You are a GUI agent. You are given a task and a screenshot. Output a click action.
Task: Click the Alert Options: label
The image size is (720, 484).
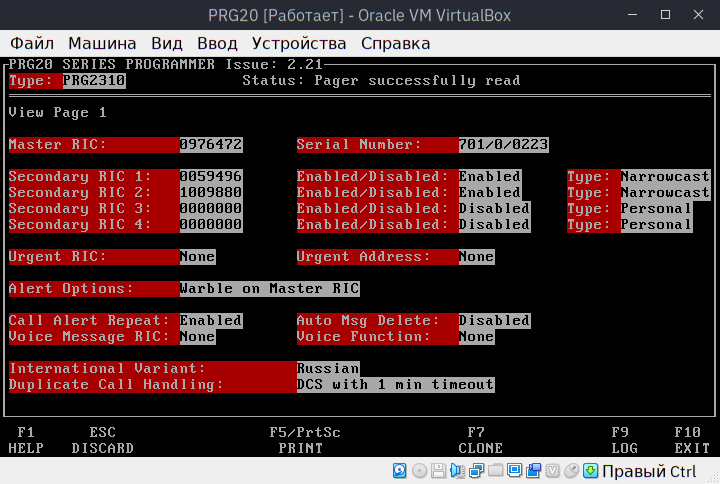click(x=71, y=289)
